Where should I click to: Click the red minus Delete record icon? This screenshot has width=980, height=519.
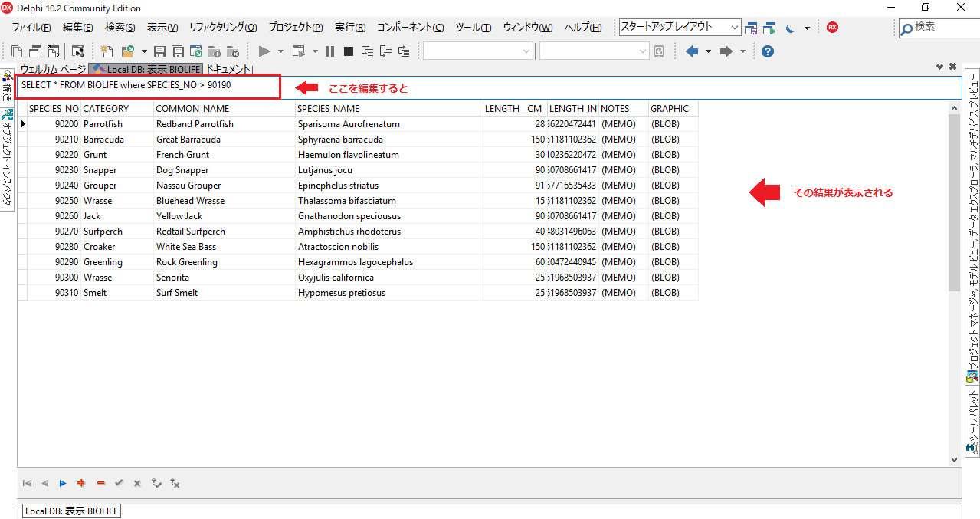100,483
